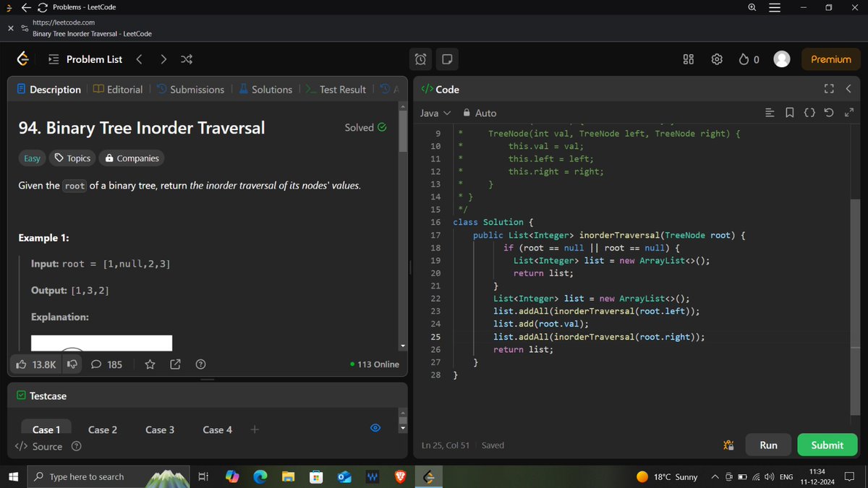The height and width of the screenshot is (488, 868).
Task: Select the Case 1 tab
Action: [46, 429]
